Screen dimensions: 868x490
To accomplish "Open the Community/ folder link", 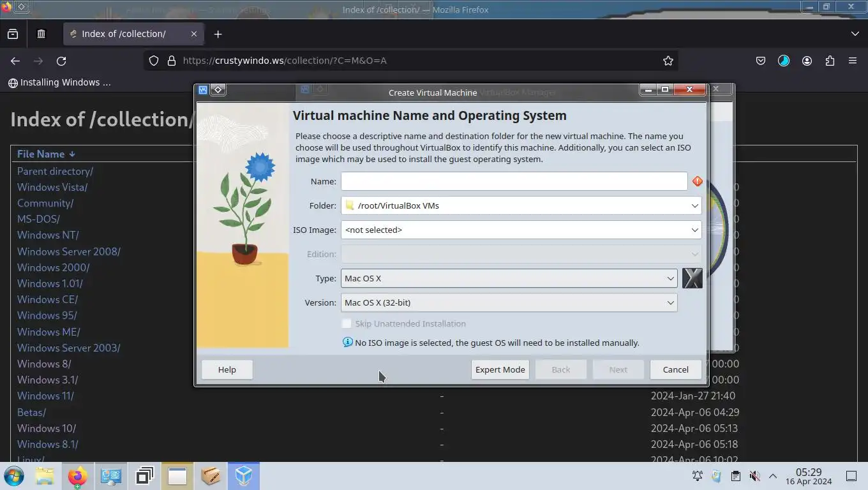I will (45, 203).
